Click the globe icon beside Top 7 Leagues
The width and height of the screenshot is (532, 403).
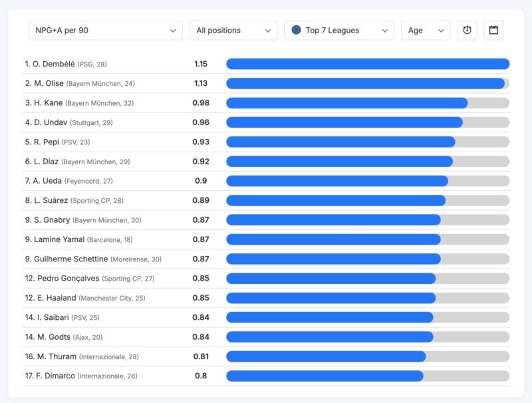(x=297, y=31)
